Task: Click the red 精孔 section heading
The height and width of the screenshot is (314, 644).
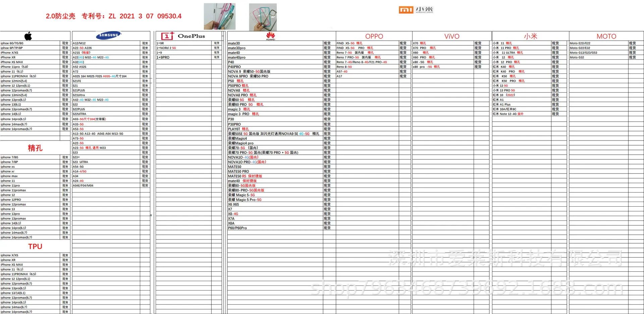Action: (x=35, y=148)
